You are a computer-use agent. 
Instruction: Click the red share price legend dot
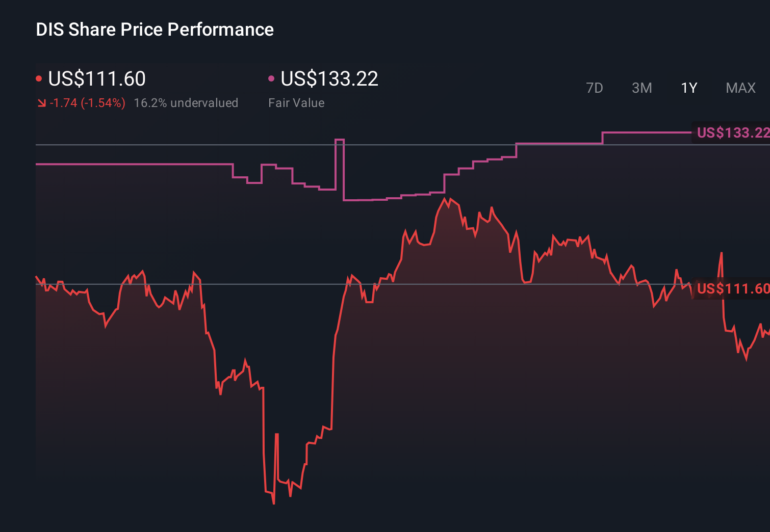click(x=39, y=77)
